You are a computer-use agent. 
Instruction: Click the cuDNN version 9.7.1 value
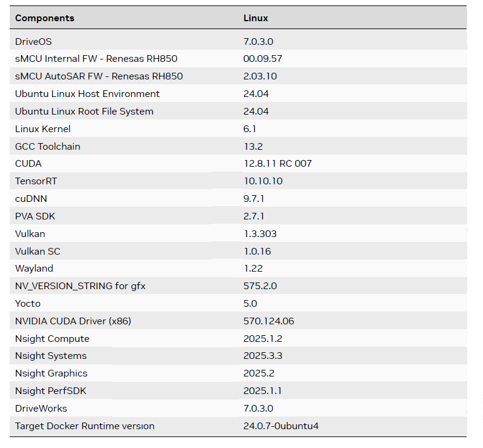pyautogui.click(x=254, y=199)
